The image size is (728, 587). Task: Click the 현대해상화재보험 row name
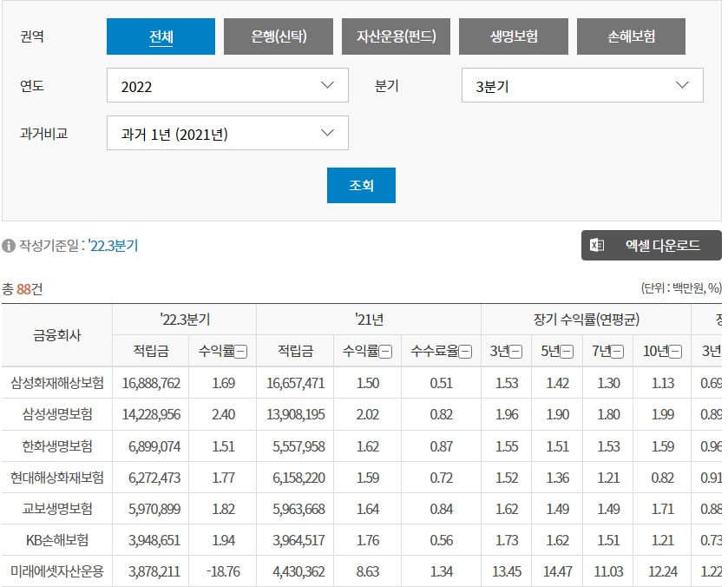click(57, 478)
